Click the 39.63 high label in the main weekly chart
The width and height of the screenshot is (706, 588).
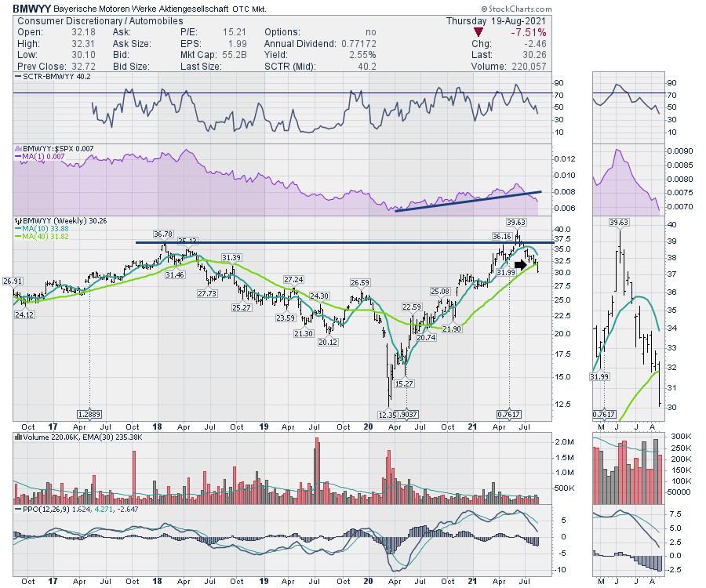516,222
